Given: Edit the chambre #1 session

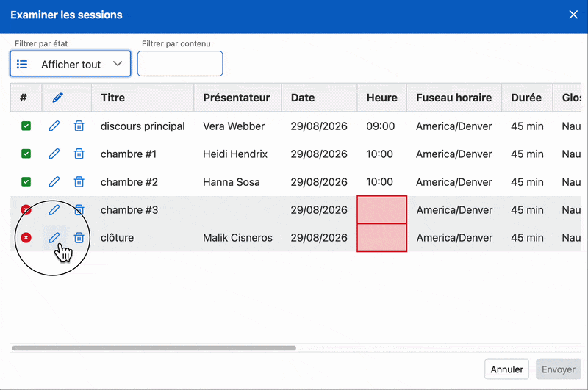Looking at the screenshot, I should 54,154.
